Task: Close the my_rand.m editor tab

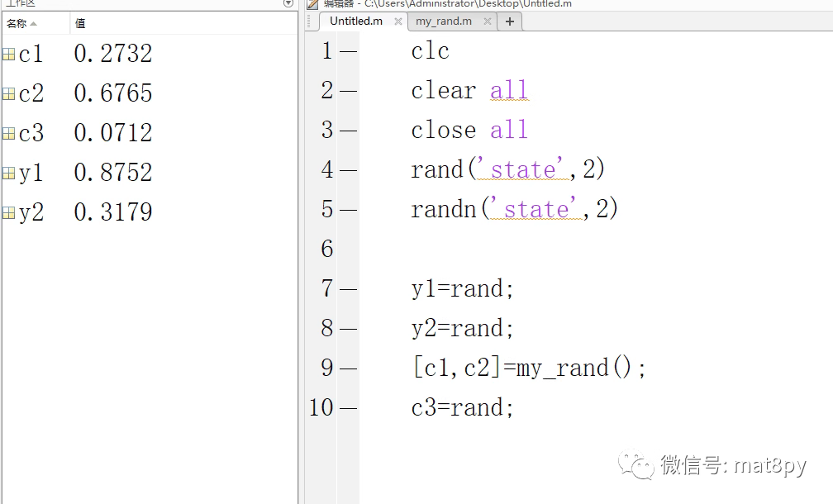Action: pos(488,21)
